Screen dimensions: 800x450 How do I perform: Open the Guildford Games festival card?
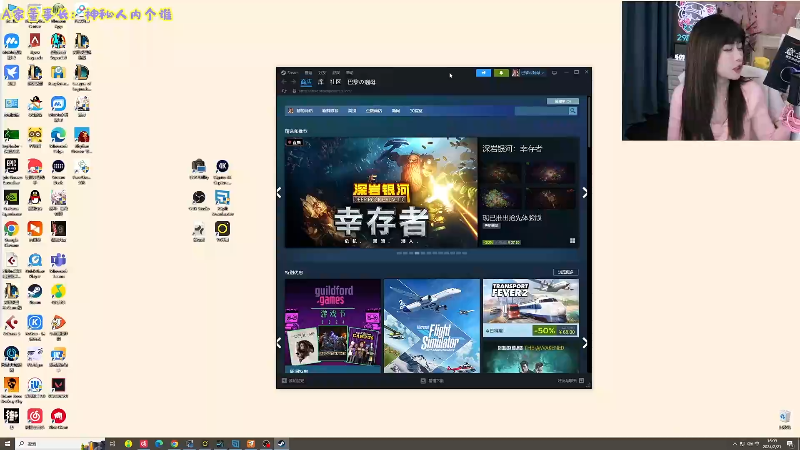[x=333, y=326]
